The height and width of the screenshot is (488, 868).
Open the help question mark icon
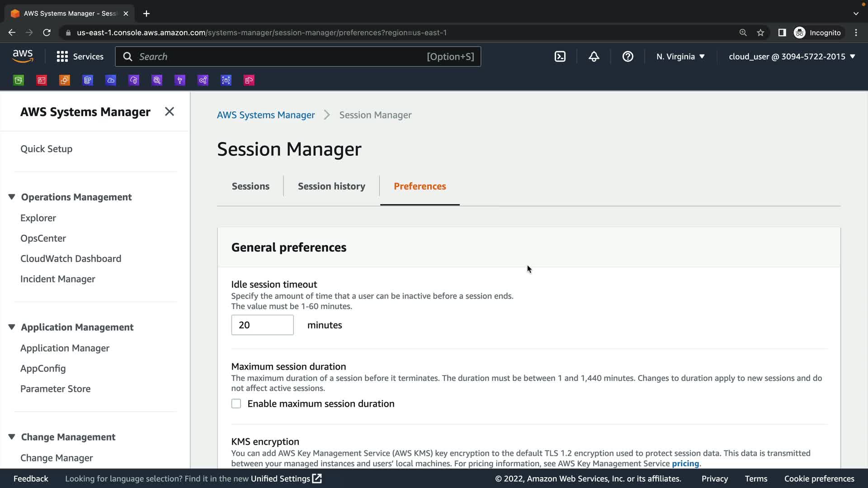(627, 56)
